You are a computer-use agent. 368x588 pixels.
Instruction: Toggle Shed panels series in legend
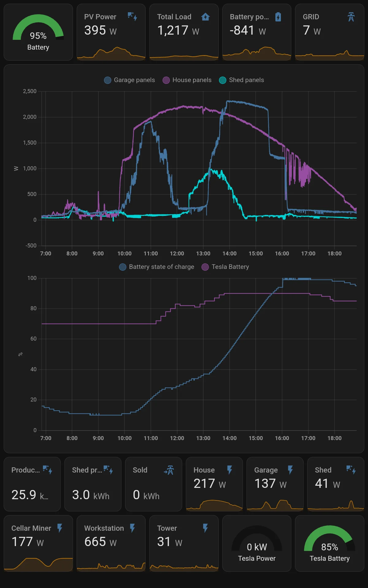(x=242, y=80)
